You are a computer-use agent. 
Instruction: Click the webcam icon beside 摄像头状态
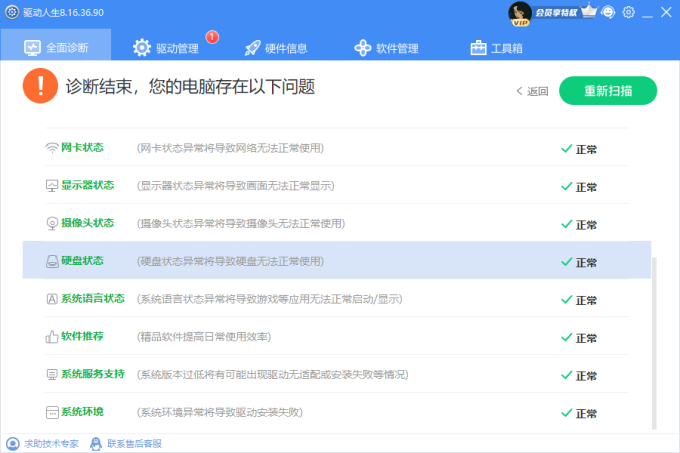pyautogui.click(x=52, y=224)
